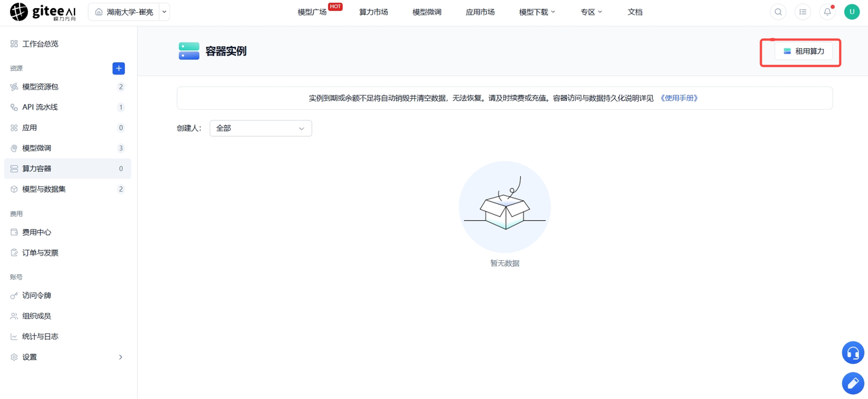
Task: Expand the 湖南大学 organization switcher arrow
Action: 164,12
